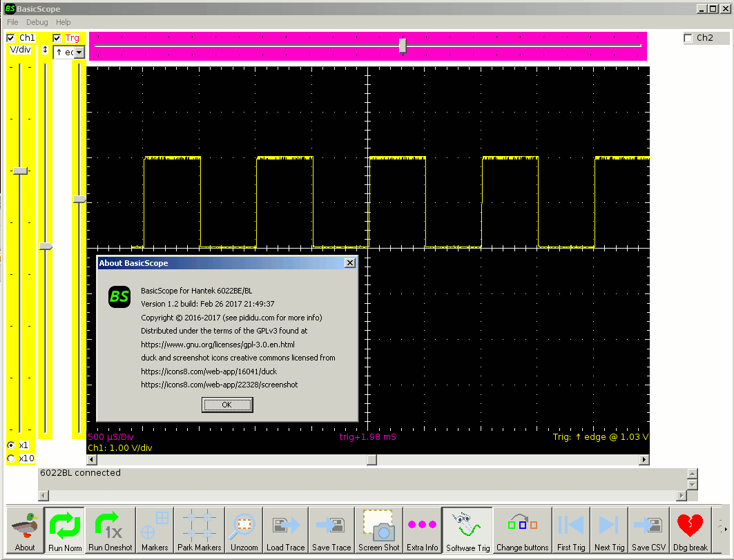Click scope horizontal scrollbar right arrow
This screenshot has height=560, width=734.
coord(645,460)
